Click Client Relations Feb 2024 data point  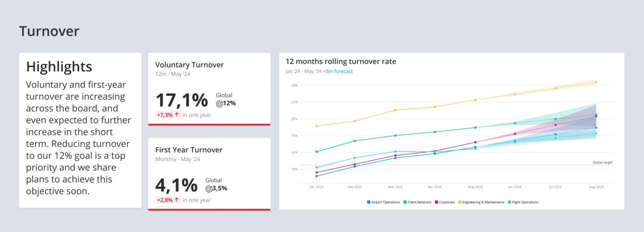355,141
